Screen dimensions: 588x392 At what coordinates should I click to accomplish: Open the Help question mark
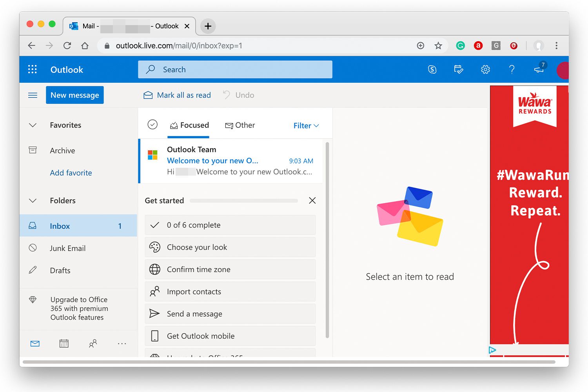pos(512,69)
